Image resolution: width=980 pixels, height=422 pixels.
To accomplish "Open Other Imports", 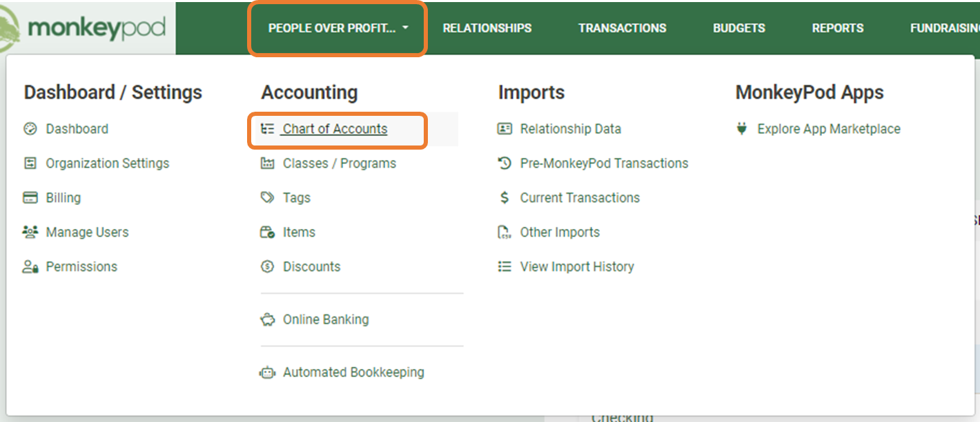I will tap(560, 232).
